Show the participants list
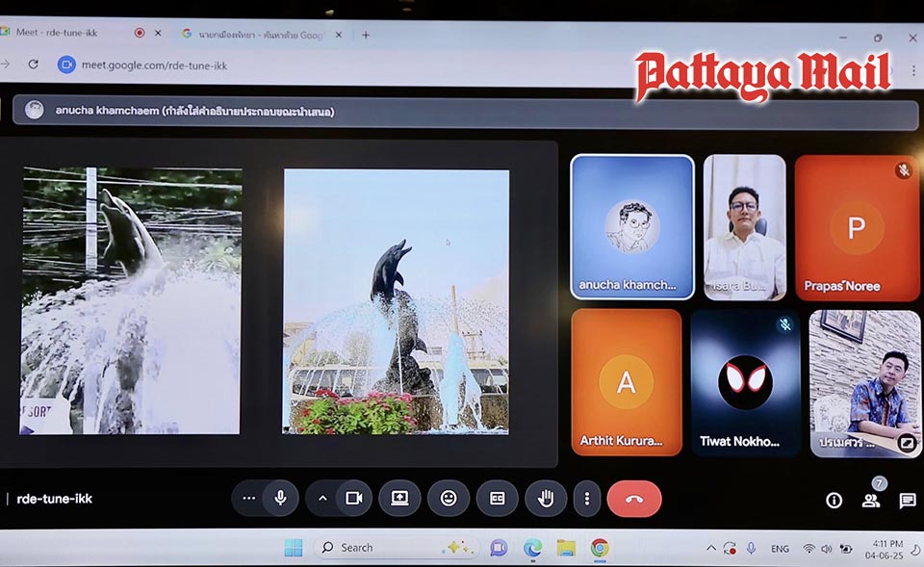Screen dimensions: 924x567 pyautogui.click(x=870, y=501)
